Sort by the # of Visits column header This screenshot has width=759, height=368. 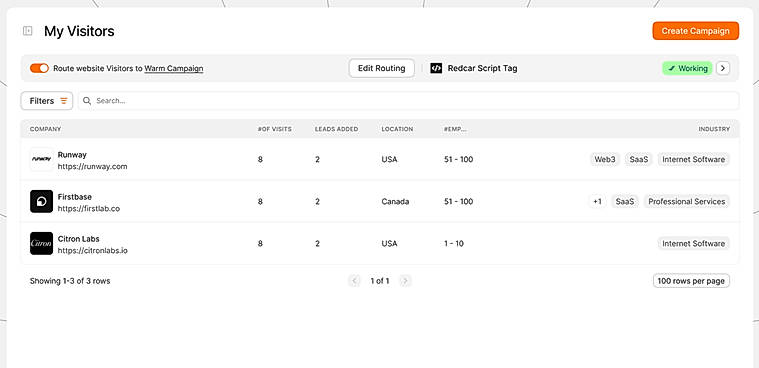(274, 129)
